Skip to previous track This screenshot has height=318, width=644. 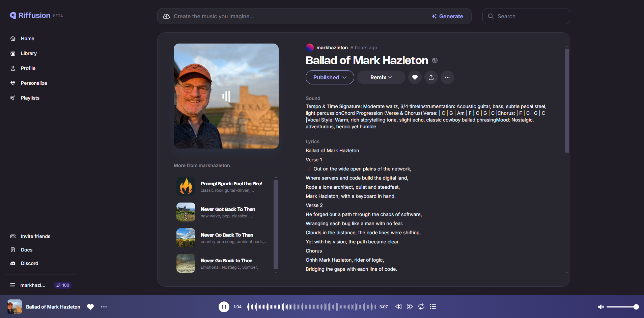point(398,307)
